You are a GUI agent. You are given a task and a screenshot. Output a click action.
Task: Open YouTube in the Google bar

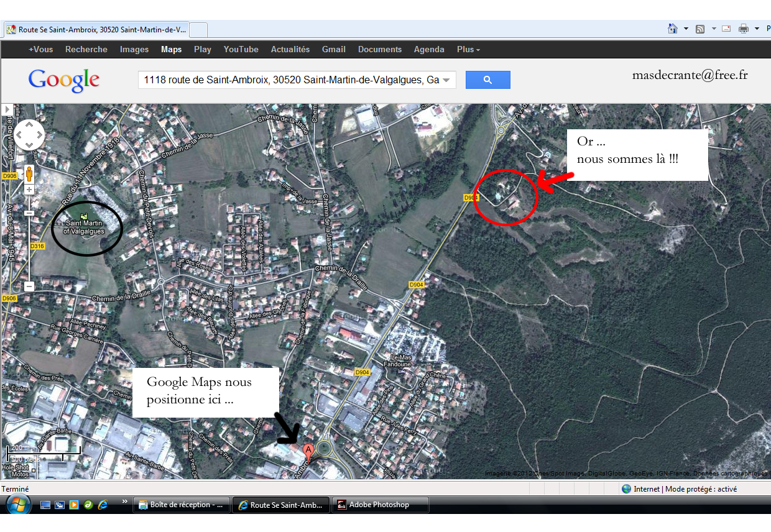pos(241,50)
